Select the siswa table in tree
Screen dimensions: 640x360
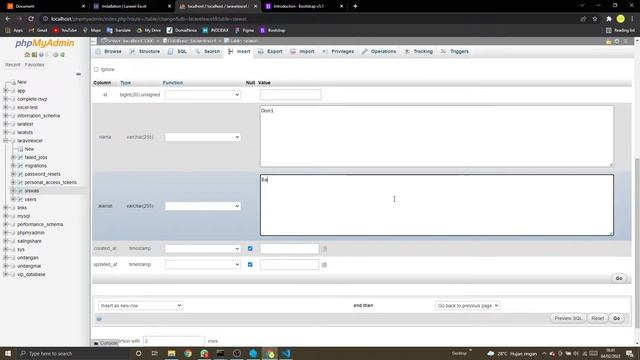[32, 191]
